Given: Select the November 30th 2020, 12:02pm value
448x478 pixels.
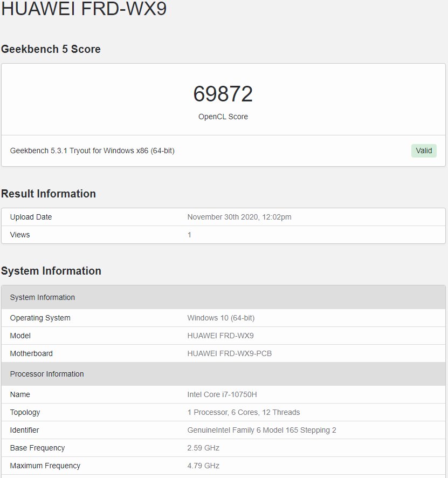Looking at the screenshot, I should (239, 217).
